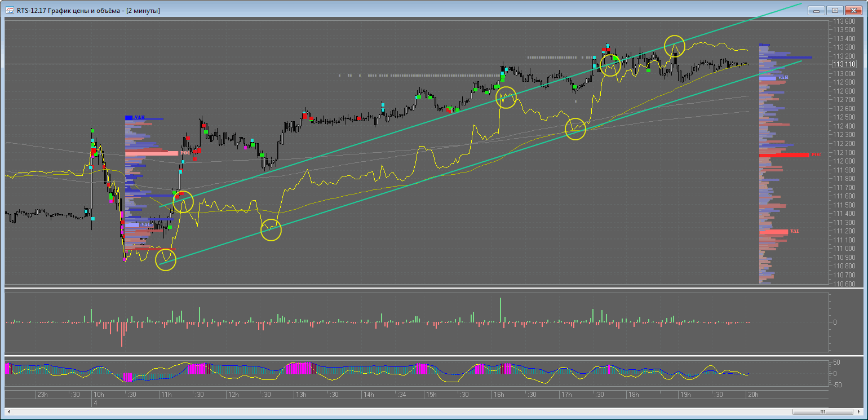The height and width of the screenshot is (420, 868).
Task: Click the 19h time axis label
Action: [x=685, y=394]
